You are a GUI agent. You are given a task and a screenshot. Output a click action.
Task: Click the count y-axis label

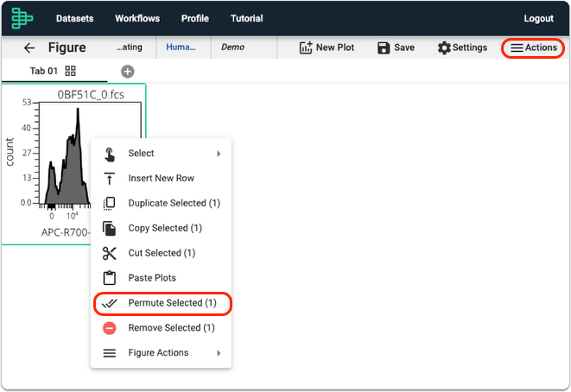10,152
